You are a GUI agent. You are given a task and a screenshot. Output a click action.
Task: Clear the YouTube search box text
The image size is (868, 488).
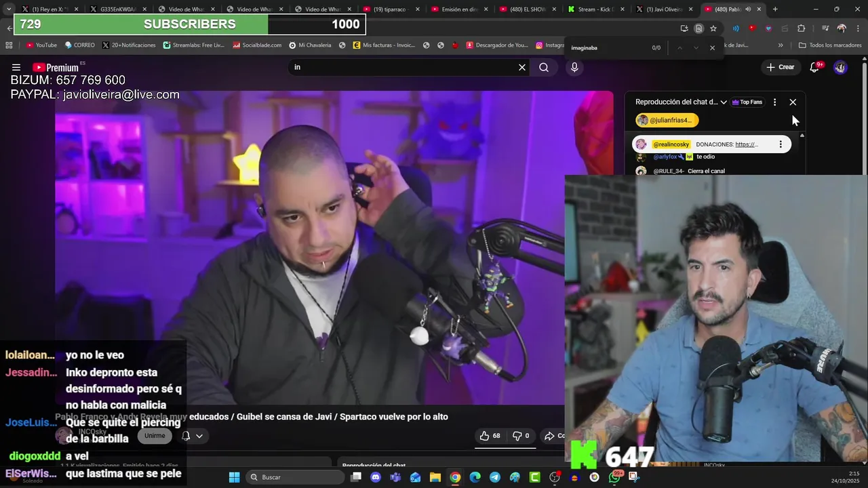tap(522, 67)
